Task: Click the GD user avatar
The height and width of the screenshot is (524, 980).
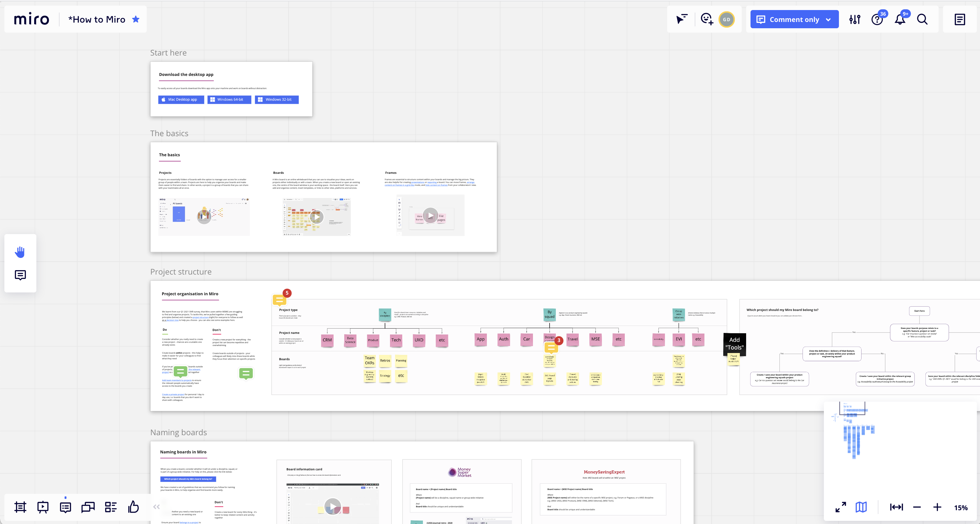Action: 727,19
